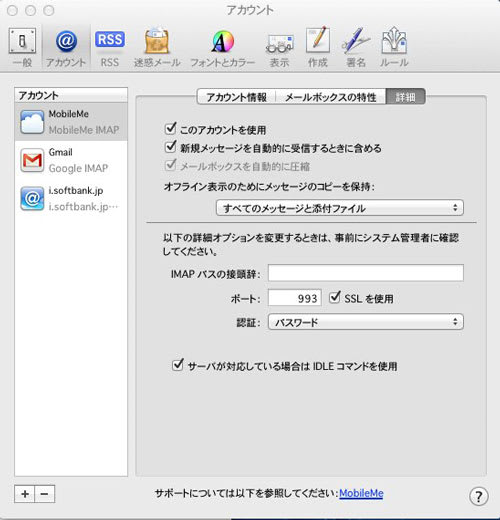Open the 作成 composing preferences icon
Image resolution: width=500 pixels, height=520 pixels.
tap(318, 47)
